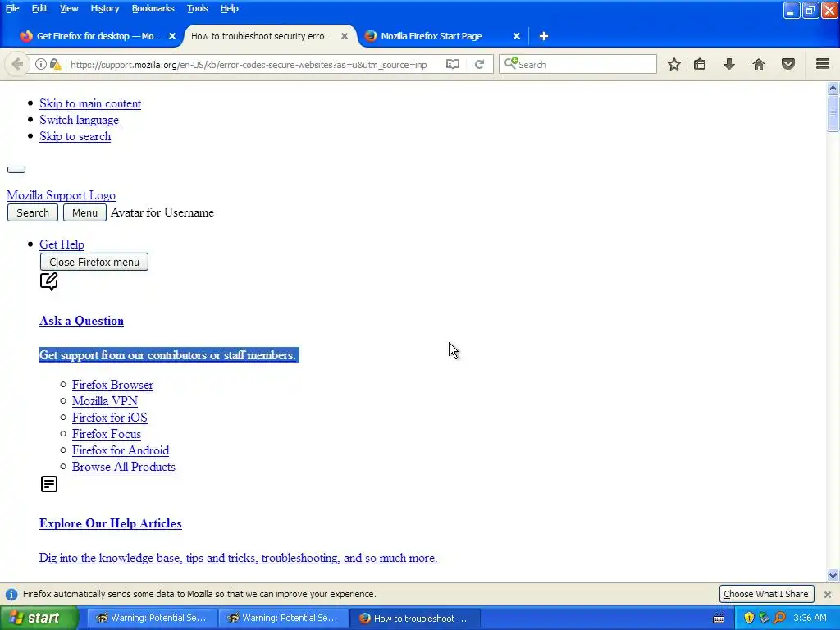840x630 pixels.
Task: Open the Tools menu
Action: point(197,8)
